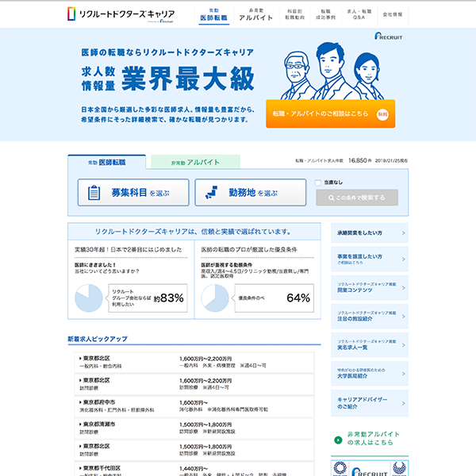Viewport: 476px width, 476px height.
Task: Click the grey この条件で検索する search button
Action: coord(357,198)
